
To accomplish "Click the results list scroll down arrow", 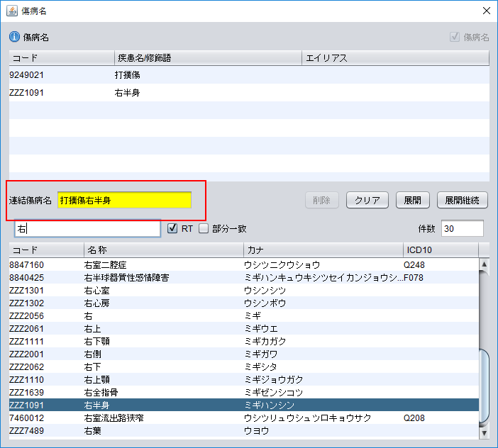I will point(485,432).
